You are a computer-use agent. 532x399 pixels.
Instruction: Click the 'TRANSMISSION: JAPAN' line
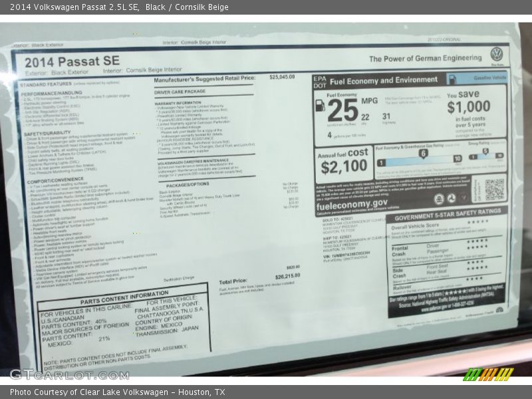[x=168, y=331]
